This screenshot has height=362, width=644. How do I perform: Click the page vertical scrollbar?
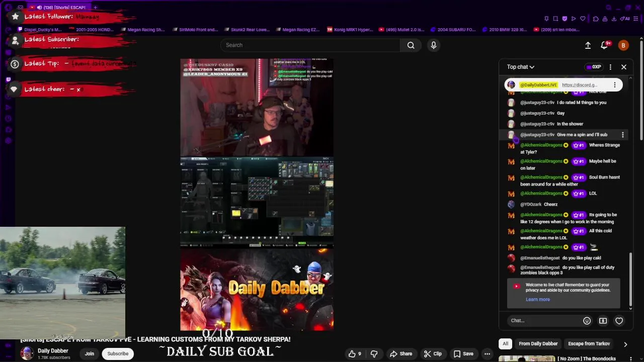pos(641,89)
